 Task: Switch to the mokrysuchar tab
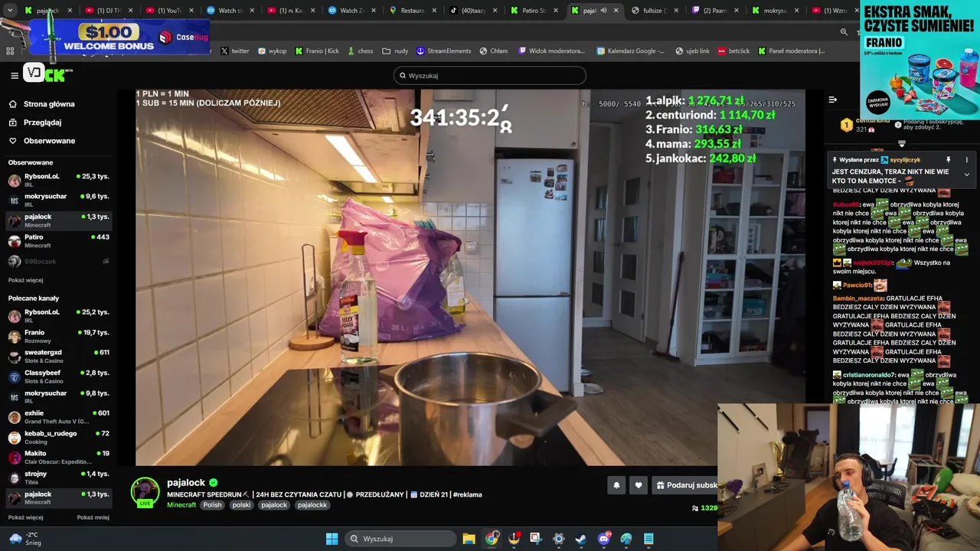pyautogui.click(x=775, y=11)
